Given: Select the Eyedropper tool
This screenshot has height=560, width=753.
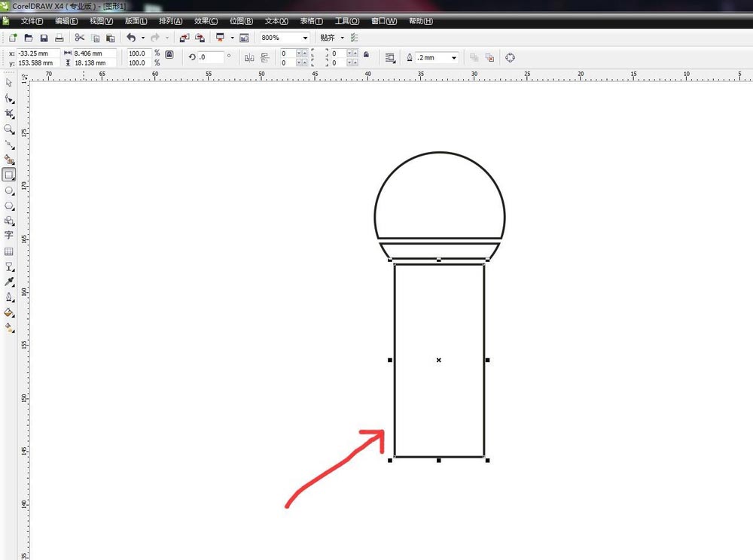Looking at the screenshot, I should 8,282.
